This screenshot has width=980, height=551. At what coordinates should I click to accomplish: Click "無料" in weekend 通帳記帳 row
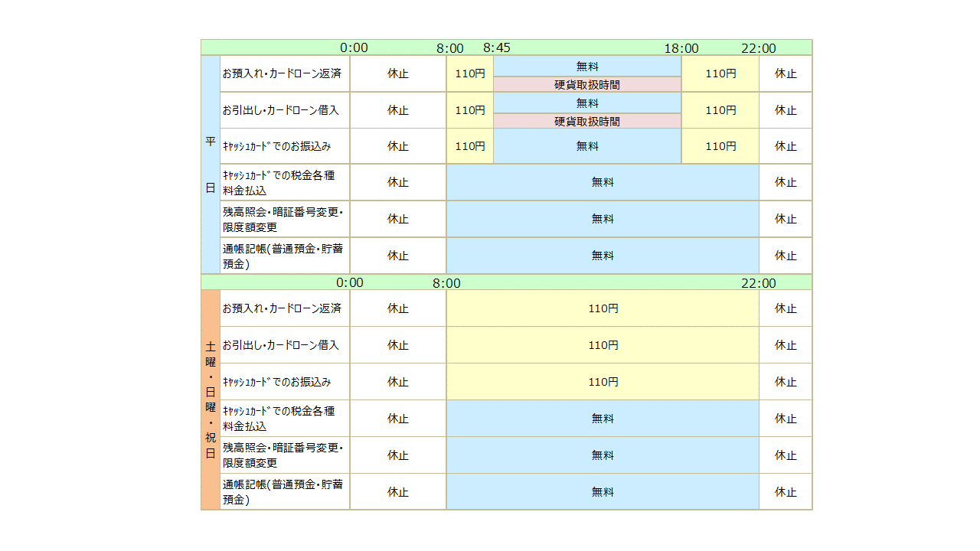tap(603, 491)
